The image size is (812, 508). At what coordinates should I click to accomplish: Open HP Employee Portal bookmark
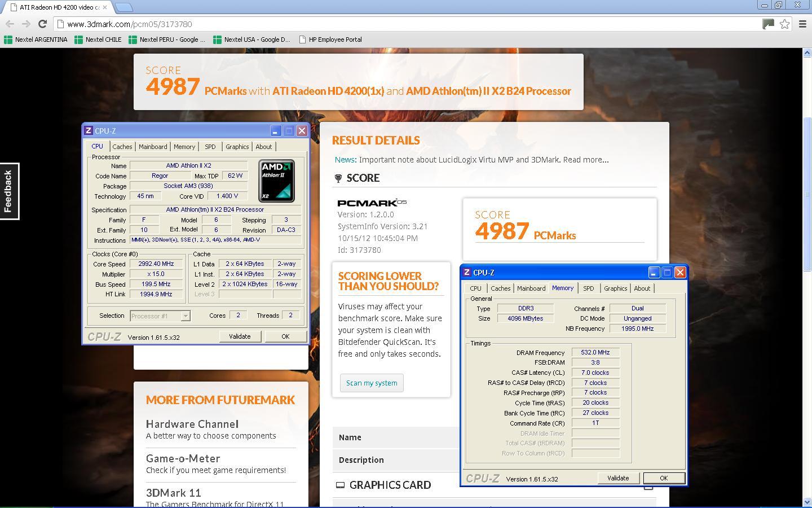pos(330,40)
